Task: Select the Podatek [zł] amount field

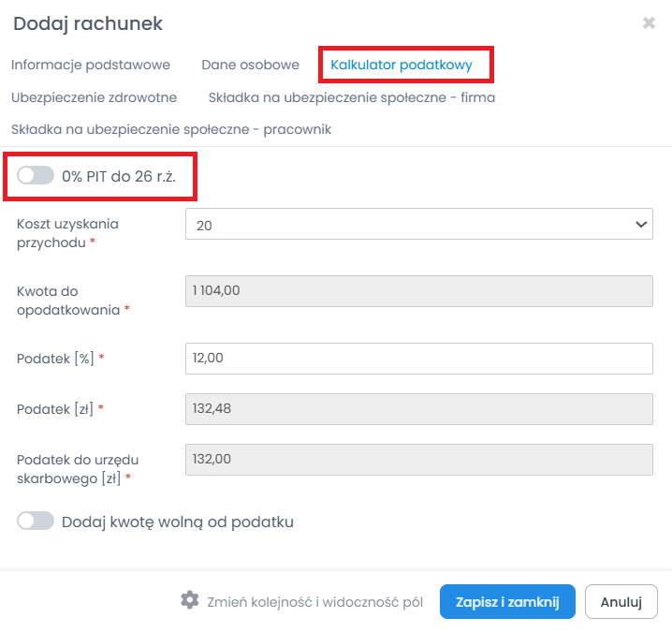Action: click(x=418, y=408)
